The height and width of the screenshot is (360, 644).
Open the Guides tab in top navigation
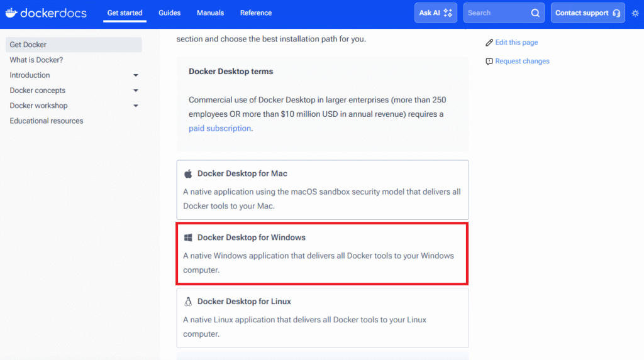(169, 13)
